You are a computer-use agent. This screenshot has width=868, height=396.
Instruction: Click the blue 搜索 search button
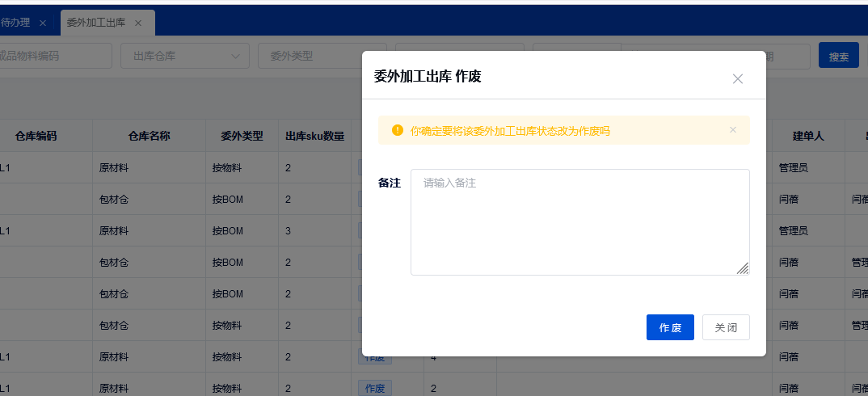838,56
